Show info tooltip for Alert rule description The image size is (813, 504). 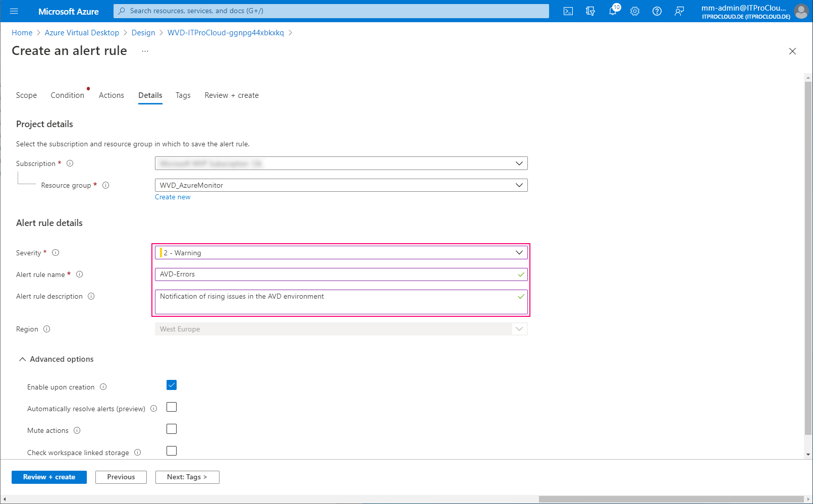pos(91,296)
